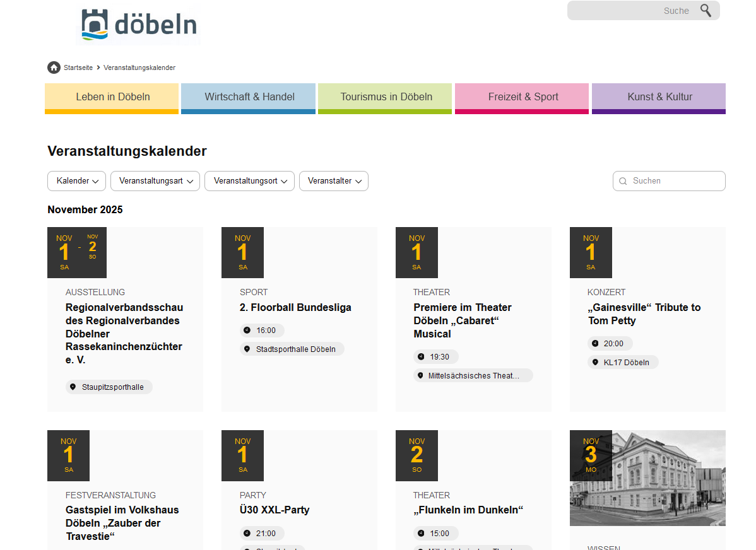
Task: Click the Nov 2 date badge on Flunkeln im Dunkeln
Action: coord(416,455)
